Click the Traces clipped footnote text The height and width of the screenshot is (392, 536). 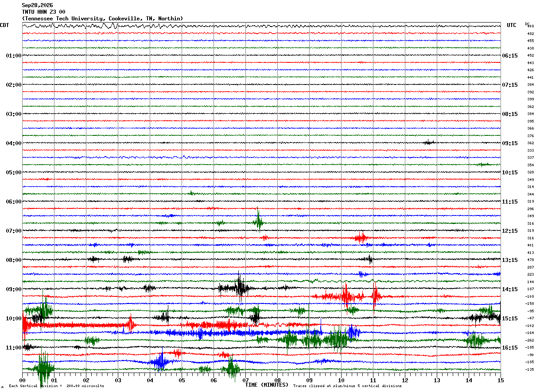coord(347,386)
